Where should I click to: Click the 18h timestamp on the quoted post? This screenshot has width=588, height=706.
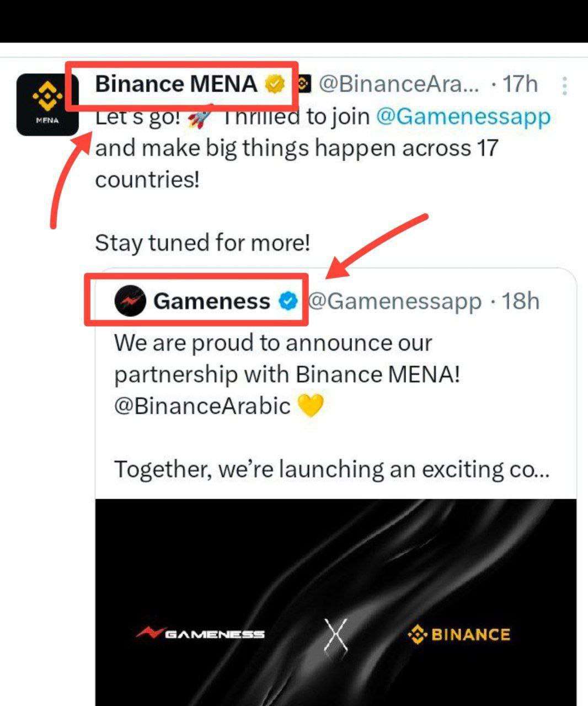520,301
